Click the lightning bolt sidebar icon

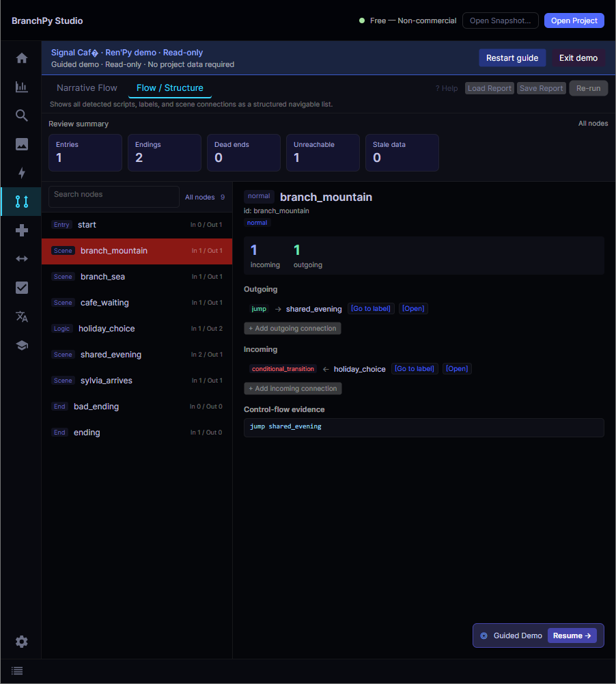coord(21,173)
